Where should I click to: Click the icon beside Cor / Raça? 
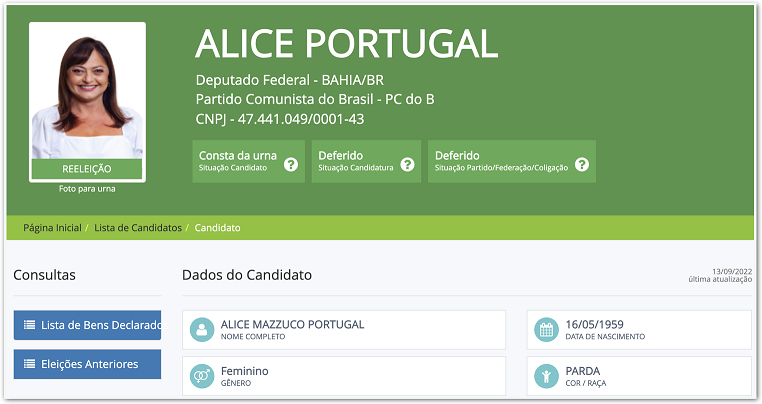click(546, 376)
